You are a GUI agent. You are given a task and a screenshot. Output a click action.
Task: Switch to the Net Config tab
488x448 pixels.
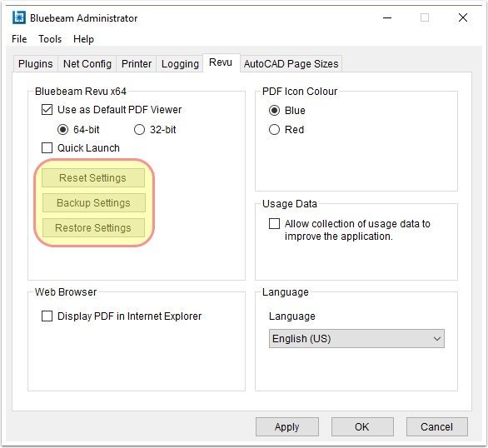pyautogui.click(x=87, y=64)
